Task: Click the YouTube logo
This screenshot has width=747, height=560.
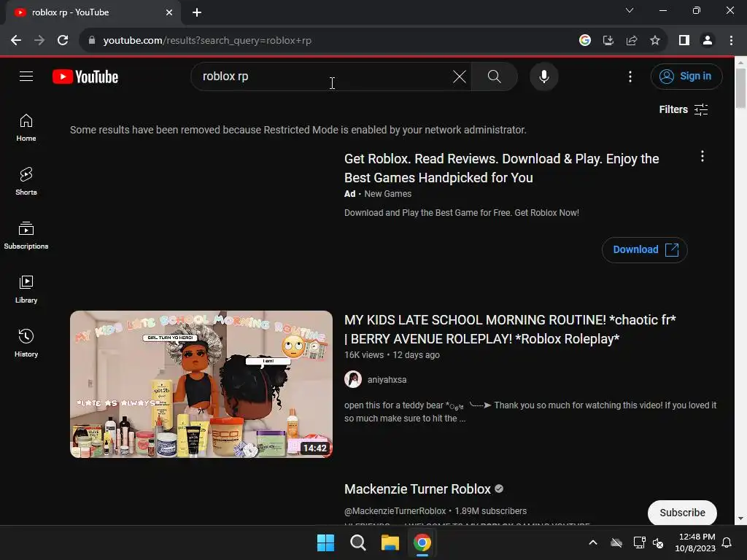Action: (x=85, y=77)
